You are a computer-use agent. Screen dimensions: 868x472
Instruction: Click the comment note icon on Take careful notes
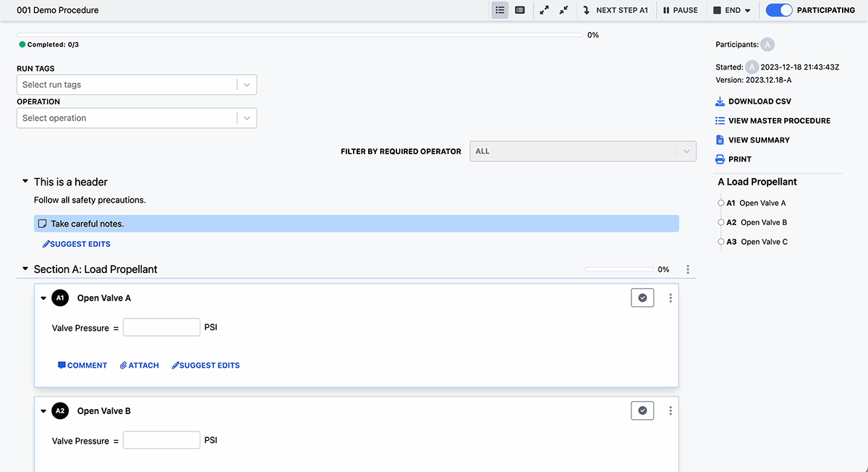[x=43, y=223]
